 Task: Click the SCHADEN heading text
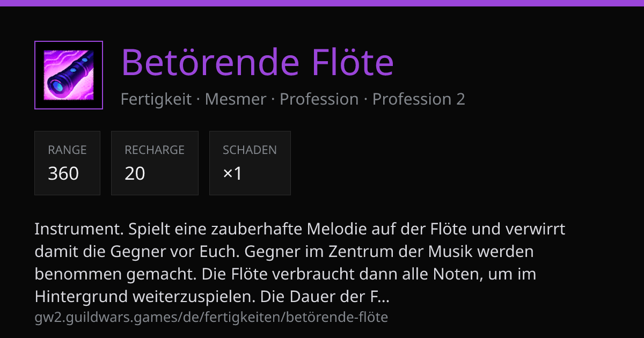(x=250, y=150)
